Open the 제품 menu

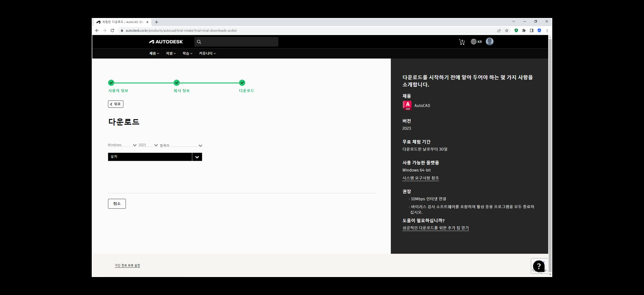tap(154, 53)
